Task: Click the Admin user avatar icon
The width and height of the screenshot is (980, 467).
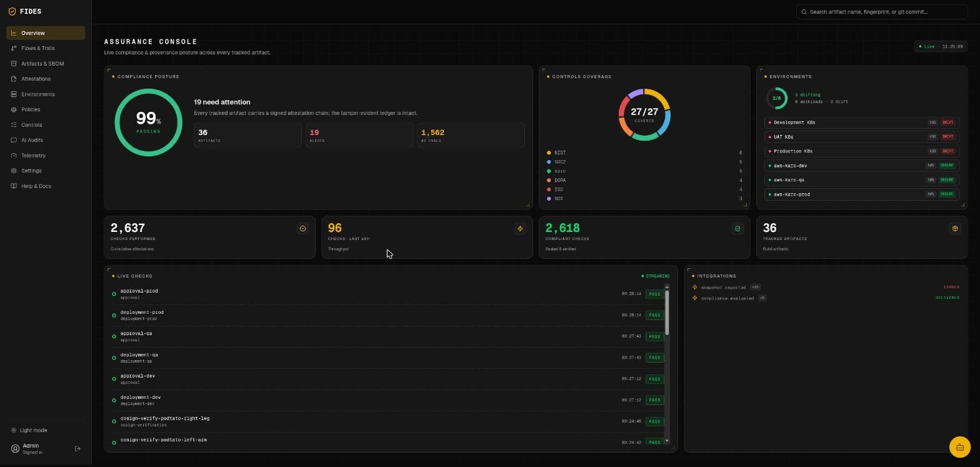Action: click(15, 448)
